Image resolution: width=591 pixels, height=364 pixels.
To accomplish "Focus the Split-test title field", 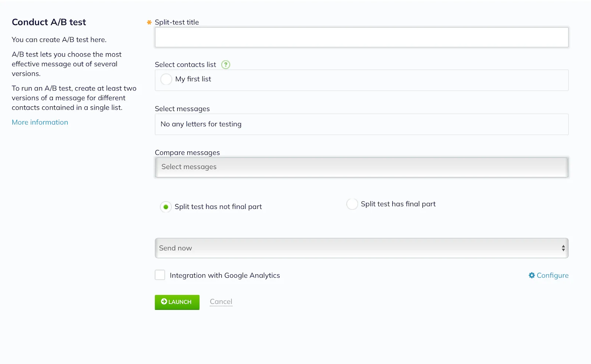I will pyautogui.click(x=362, y=37).
